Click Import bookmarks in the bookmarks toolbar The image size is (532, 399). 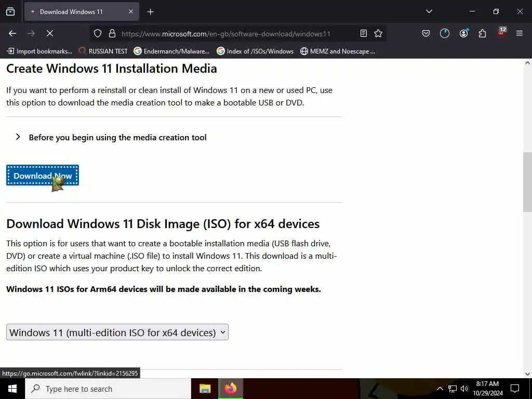[39, 51]
